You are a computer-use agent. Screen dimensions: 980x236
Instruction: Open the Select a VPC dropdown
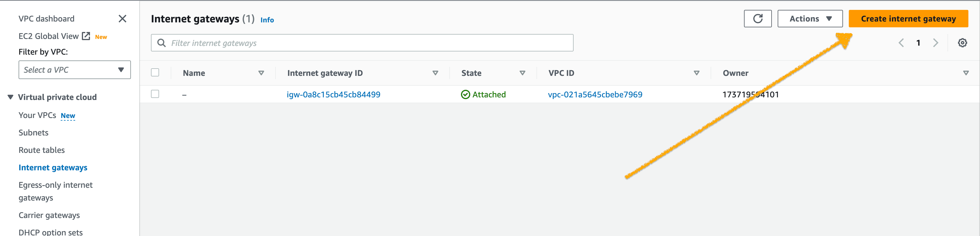tap(75, 70)
